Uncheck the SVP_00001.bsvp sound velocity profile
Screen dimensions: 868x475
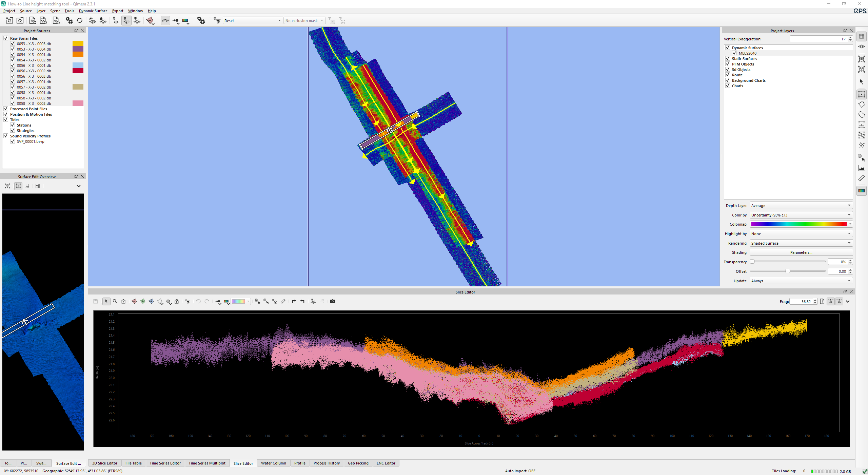point(13,141)
